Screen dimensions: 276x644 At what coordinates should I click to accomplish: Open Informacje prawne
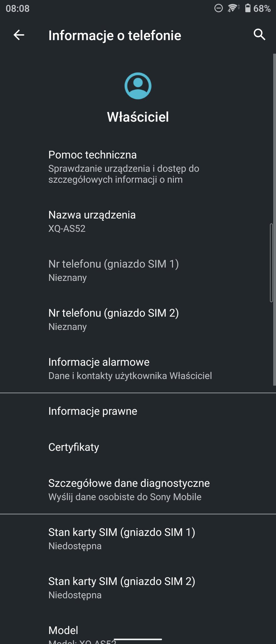pos(138,411)
